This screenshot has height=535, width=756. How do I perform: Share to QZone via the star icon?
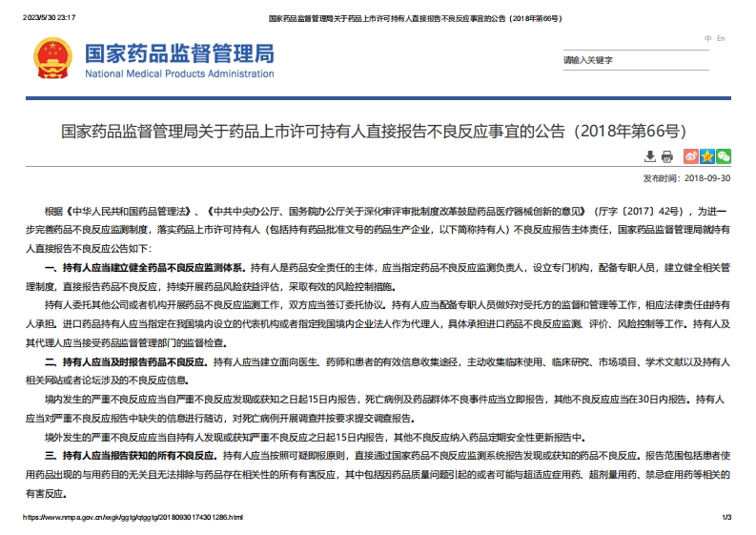point(707,156)
